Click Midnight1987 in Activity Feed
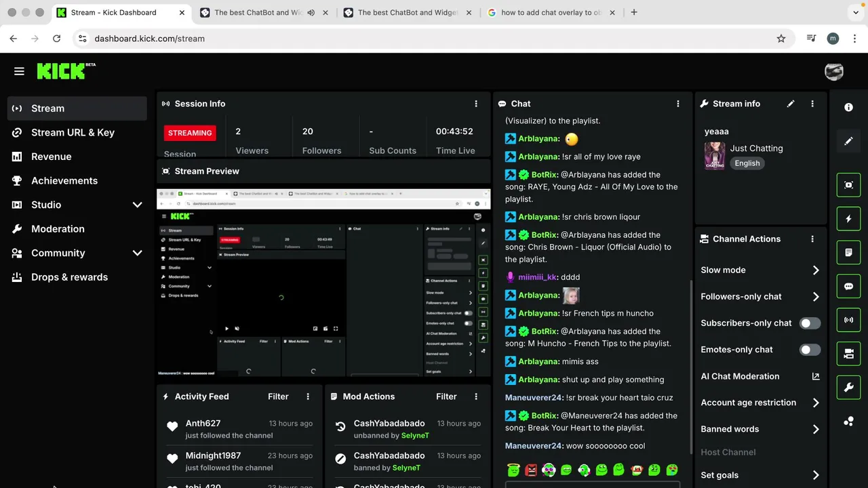868x488 pixels. click(x=213, y=455)
